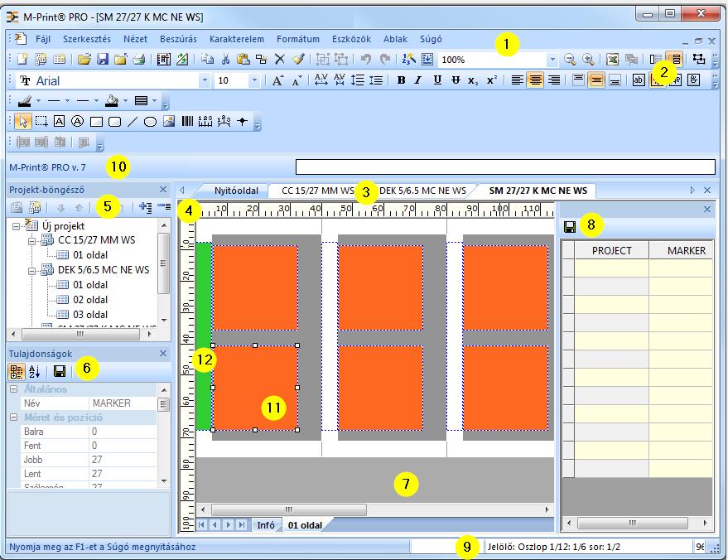Select the dashed marquee selection tool
This screenshot has height=560, width=728.
point(41,122)
